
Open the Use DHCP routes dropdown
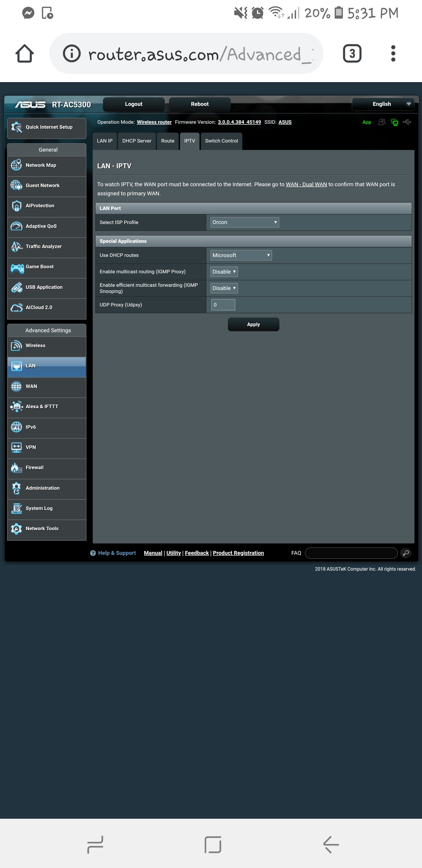pyautogui.click(x=241, y=255)
